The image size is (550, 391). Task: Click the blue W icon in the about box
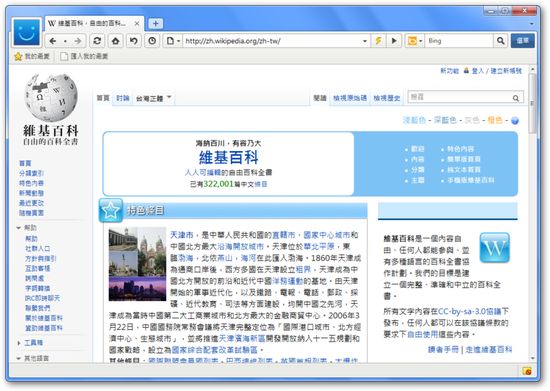coord(495,248)
